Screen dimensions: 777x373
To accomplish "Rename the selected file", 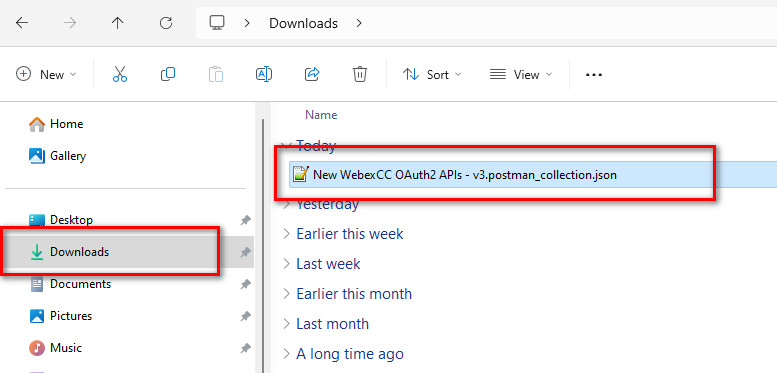I will point(264,74).
